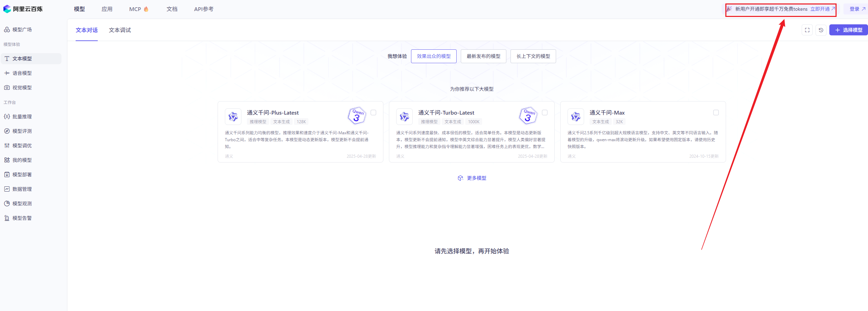Click the fullscreen expand icon
The width and height of the screenshot is (868, 311).
[807, 30]
